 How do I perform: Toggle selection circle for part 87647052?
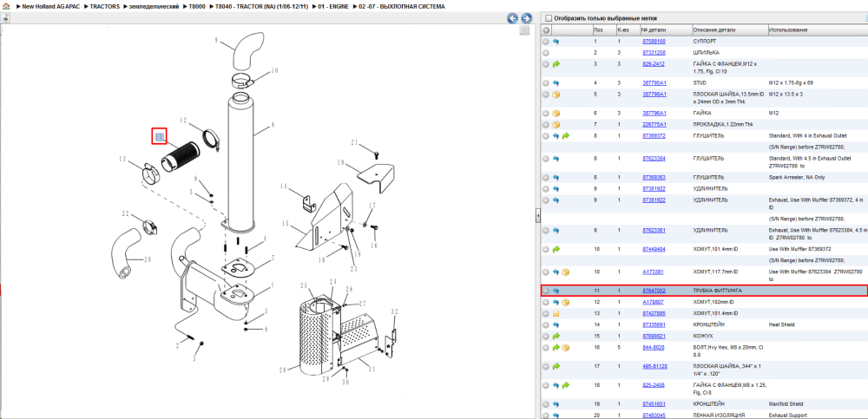[546, 291]
